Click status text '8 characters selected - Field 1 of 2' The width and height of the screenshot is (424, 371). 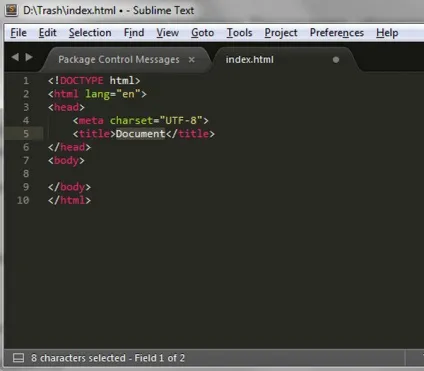pos(108,358)
